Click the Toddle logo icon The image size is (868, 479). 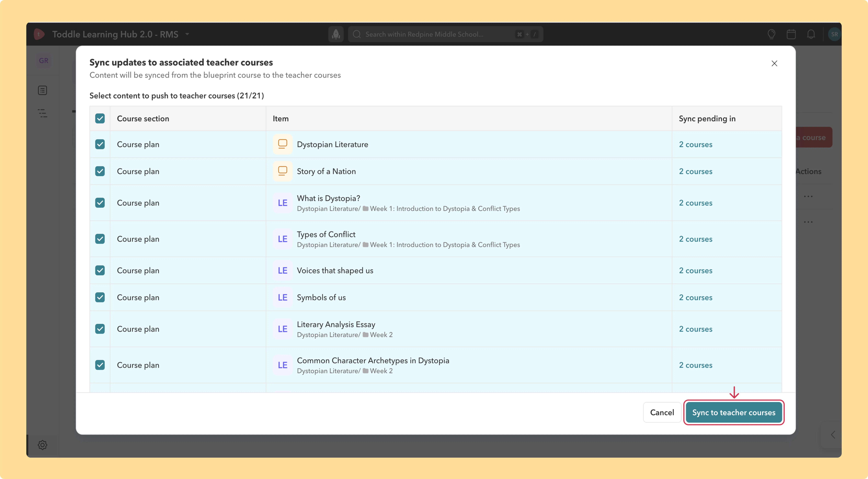(x=39, y=34)
